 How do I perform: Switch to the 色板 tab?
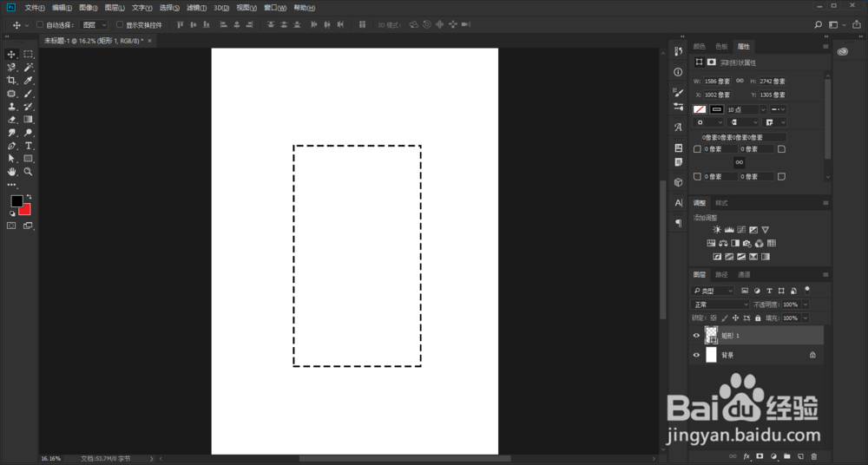721,47
